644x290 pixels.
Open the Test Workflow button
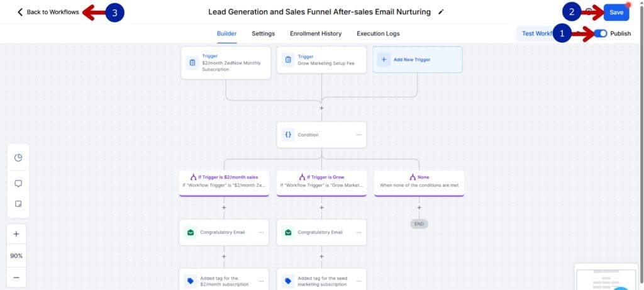(536, 34)
